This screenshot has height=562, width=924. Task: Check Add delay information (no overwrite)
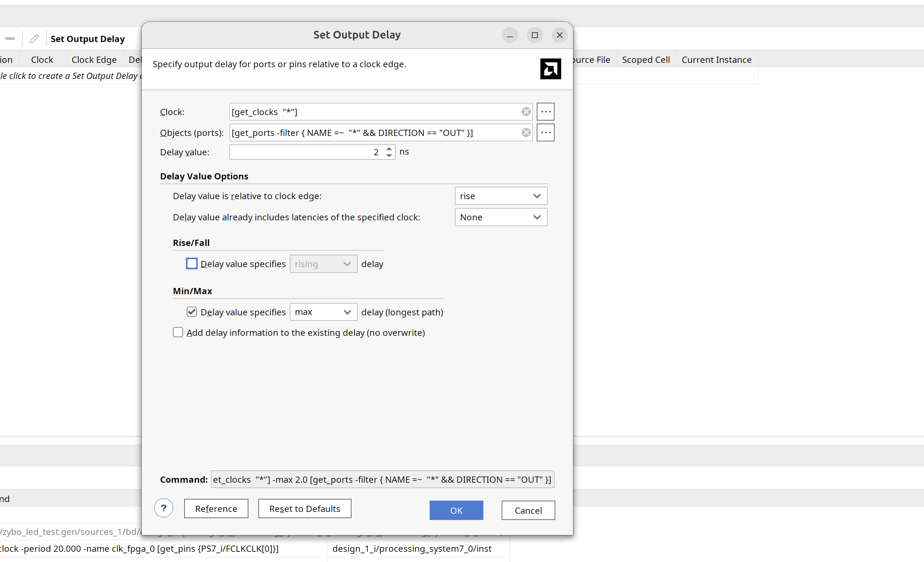(178, 333)
